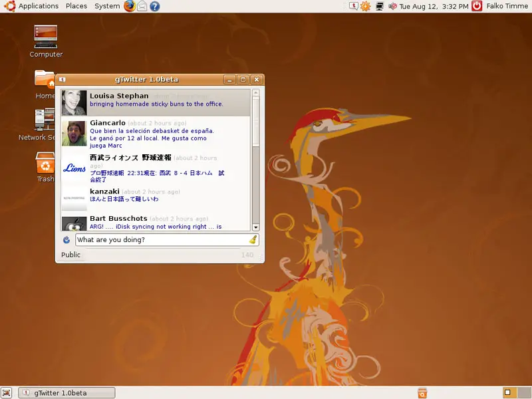Open the Home folder desktop icon
The image size is (532, 399).
[x=45, y=84]
